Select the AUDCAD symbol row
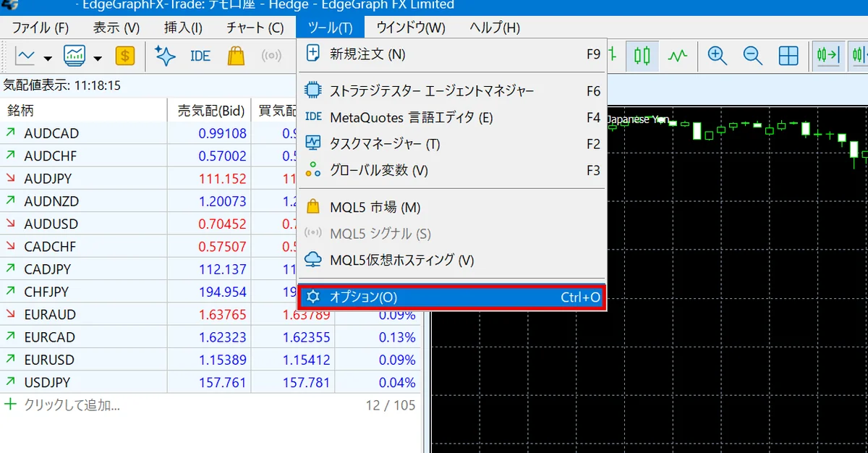This screenshot has width=868, height=453. point(210,133)
